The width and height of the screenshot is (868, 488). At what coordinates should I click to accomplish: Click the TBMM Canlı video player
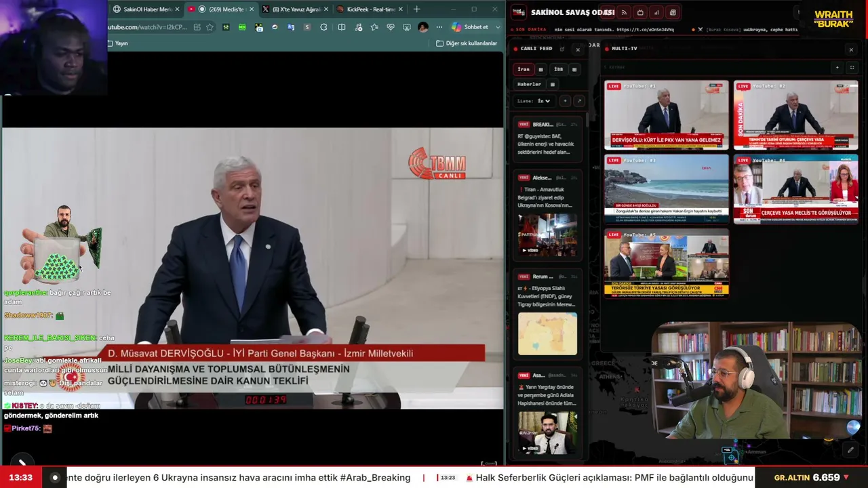(252, 268)
